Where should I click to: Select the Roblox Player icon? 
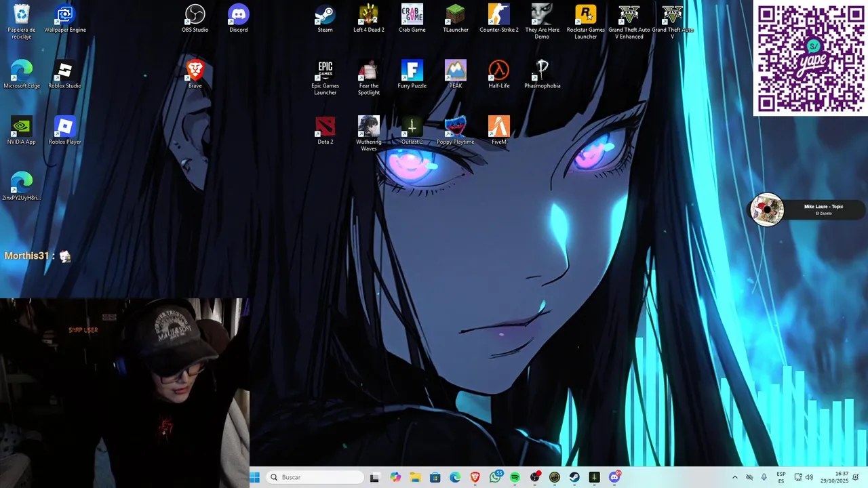point(65,131)
